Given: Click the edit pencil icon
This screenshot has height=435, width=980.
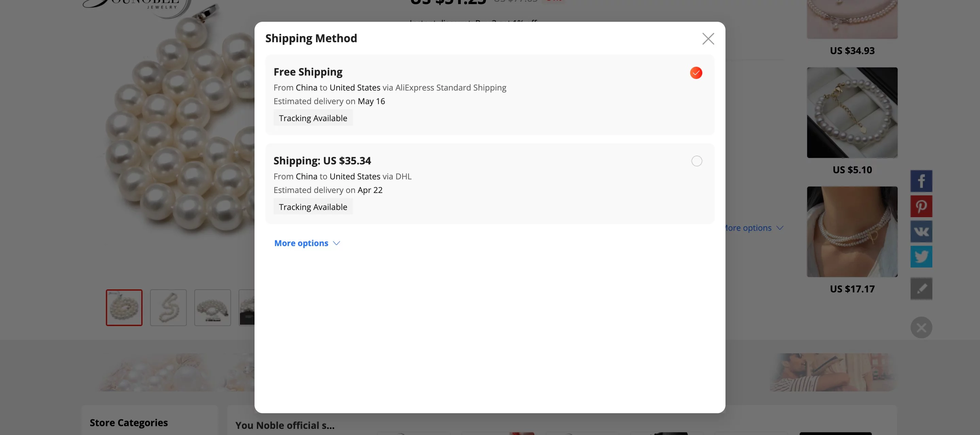Looking at the screenshot, I should pos(921,289).
